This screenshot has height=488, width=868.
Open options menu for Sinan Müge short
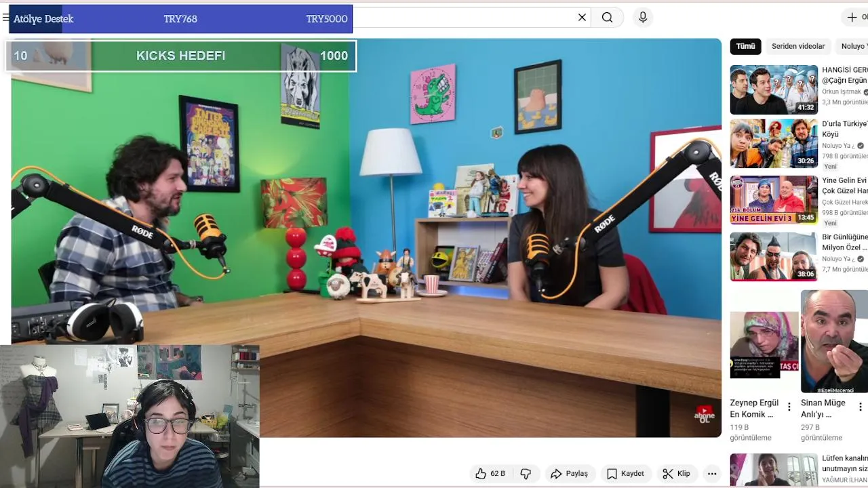[x=861, y=407]
